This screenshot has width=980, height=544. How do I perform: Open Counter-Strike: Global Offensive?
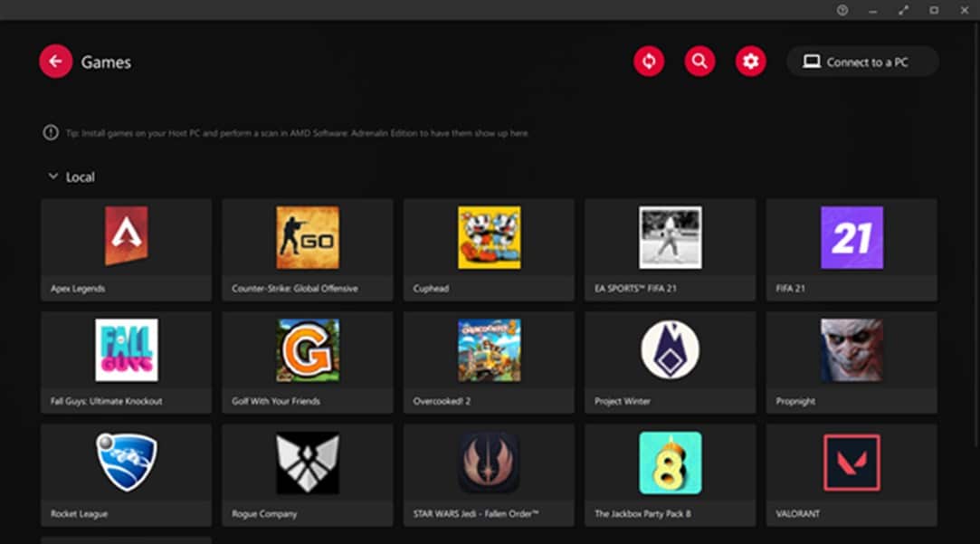(x=307, y=249)
